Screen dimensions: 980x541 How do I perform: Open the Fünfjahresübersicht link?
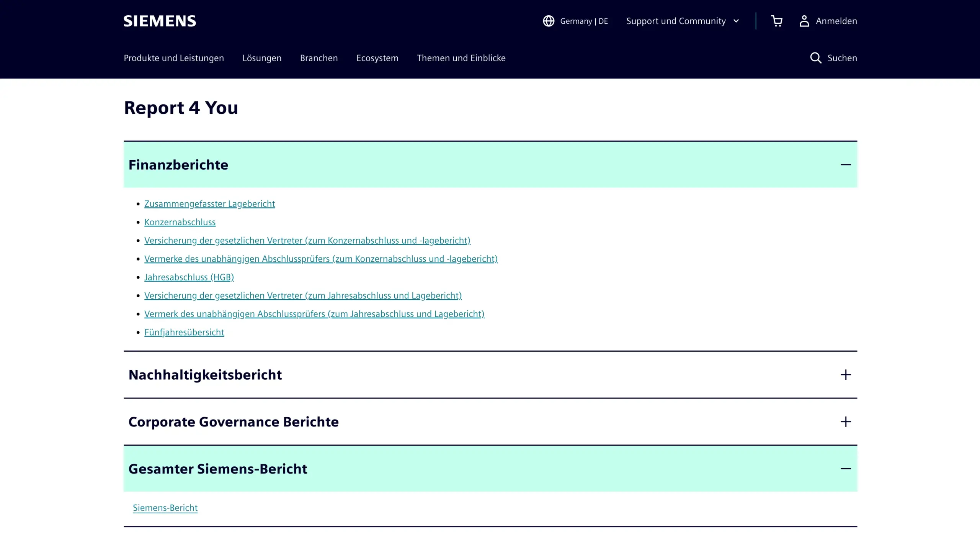pos(184,332)
